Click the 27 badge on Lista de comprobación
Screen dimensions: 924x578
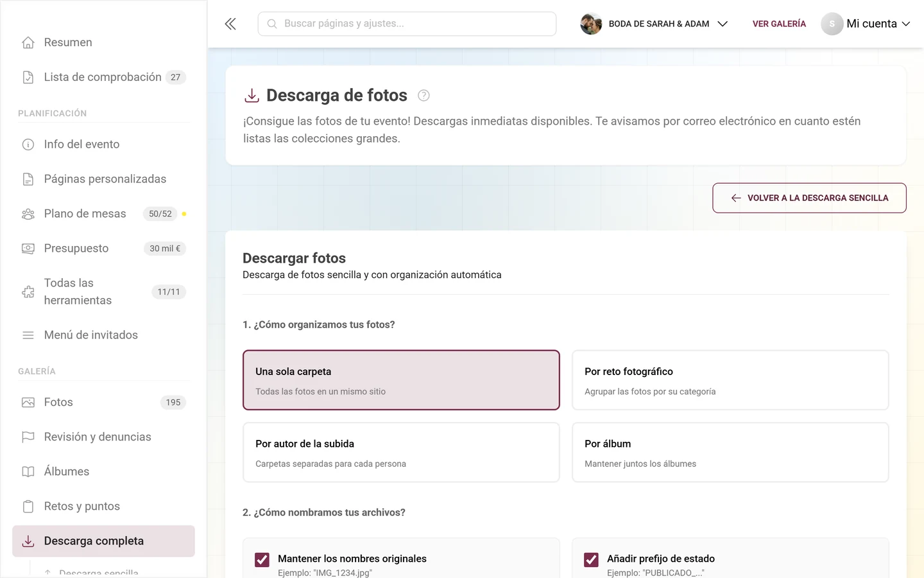pyautogui.click(x=176, y=77)
